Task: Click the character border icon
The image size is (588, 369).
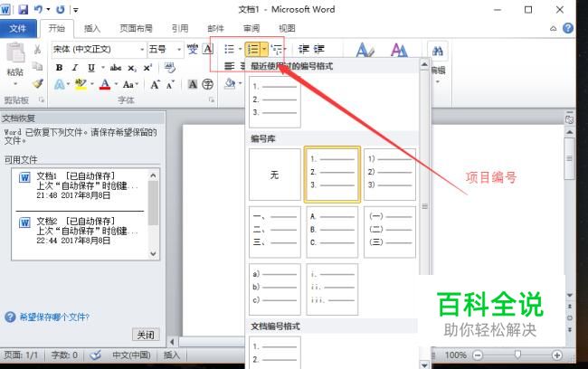Action: (207, 49)
